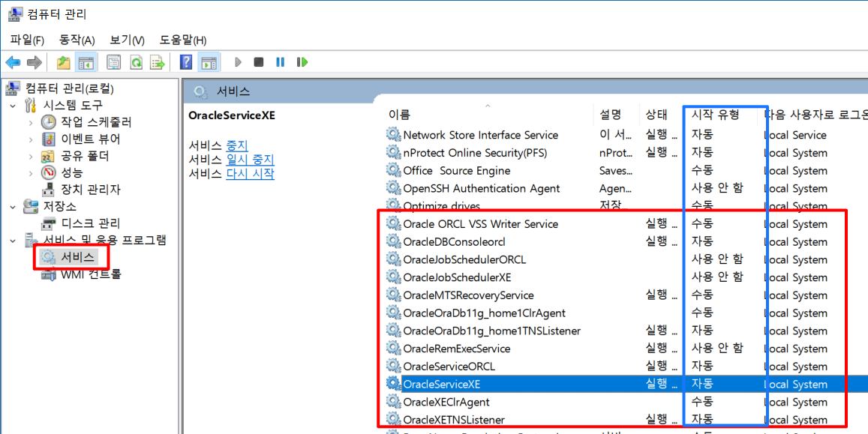The width and height of the screenshot is (868, 434).
Task: Click the gear icon of OpenSSH Authentication Agent
Action: tap(393, 188)
